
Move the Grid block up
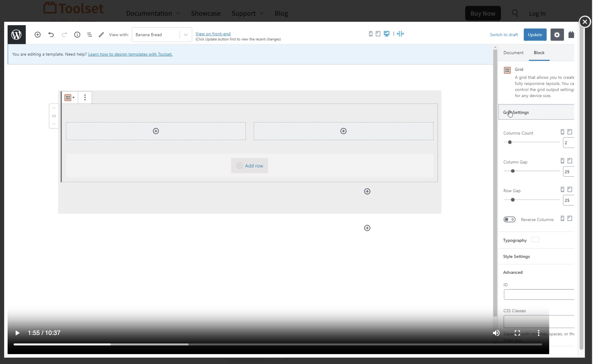point(54,108)
